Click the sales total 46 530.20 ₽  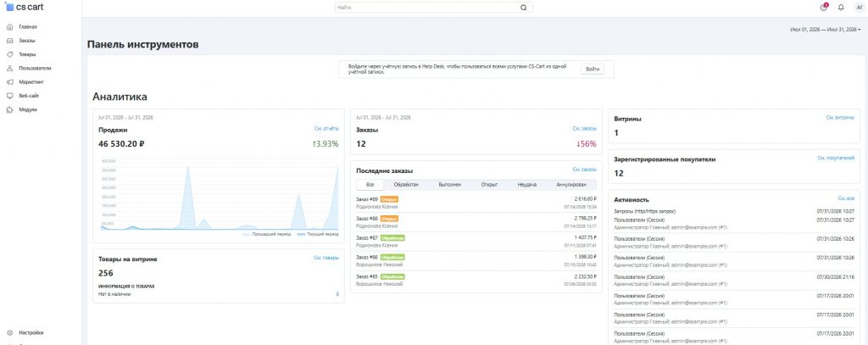pos(121,144)
